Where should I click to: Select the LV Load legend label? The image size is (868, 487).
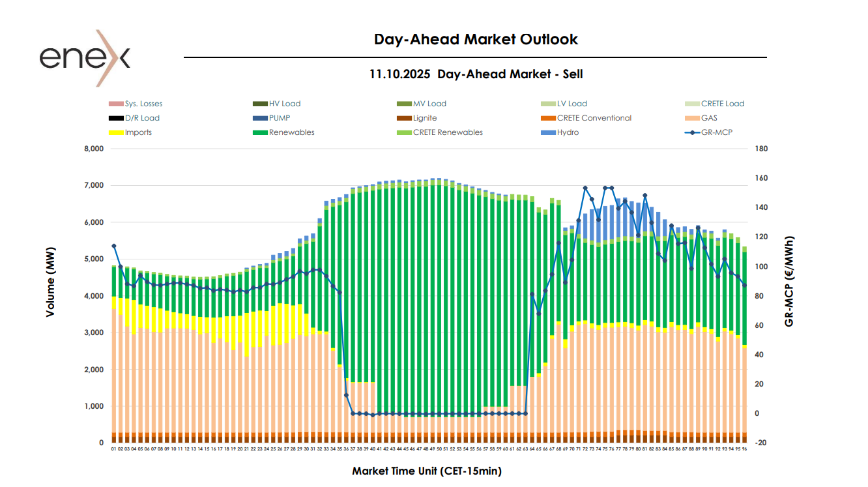click(572, 104)
